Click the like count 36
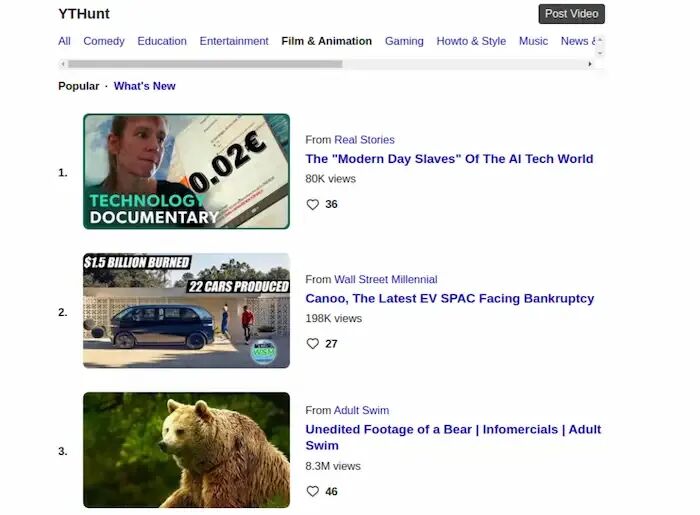Viewport: 700px width, 515px height. coord(331,204)
